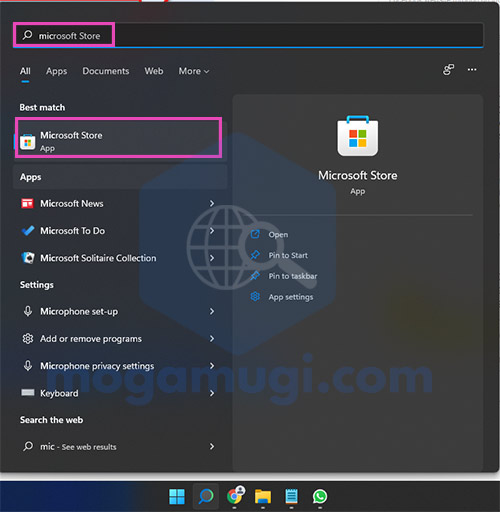Select the Microsoft To Do result

[120, 231]
